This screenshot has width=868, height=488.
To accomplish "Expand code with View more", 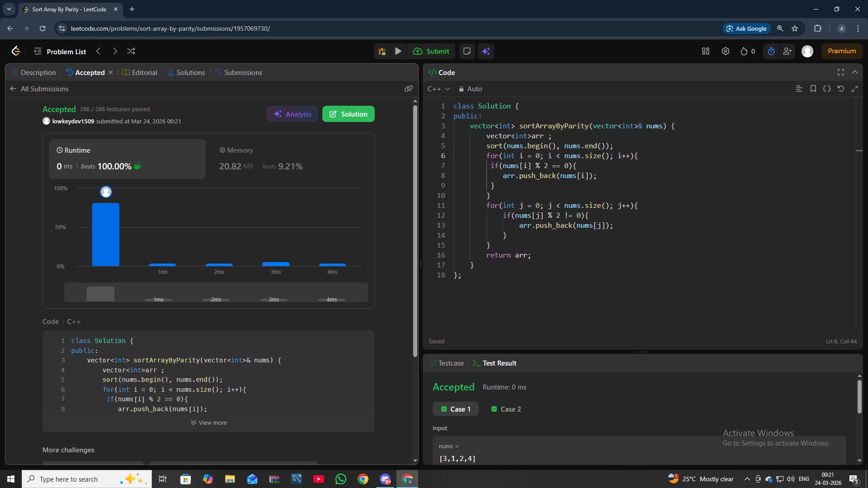I will [x=208, y=423].
